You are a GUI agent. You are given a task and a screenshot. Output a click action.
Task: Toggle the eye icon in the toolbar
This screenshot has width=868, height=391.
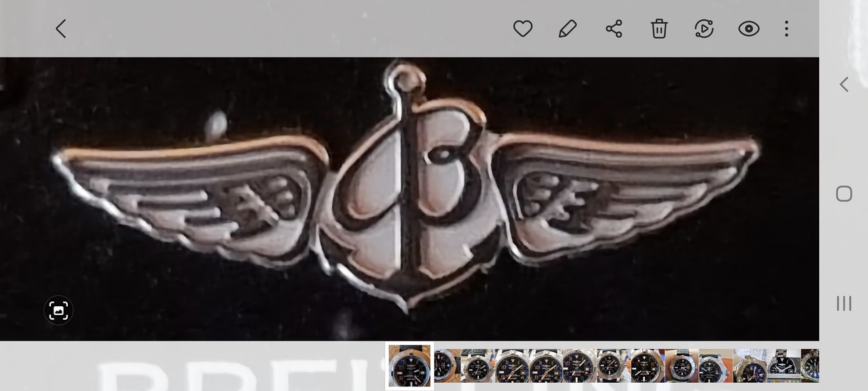point(749,29)
